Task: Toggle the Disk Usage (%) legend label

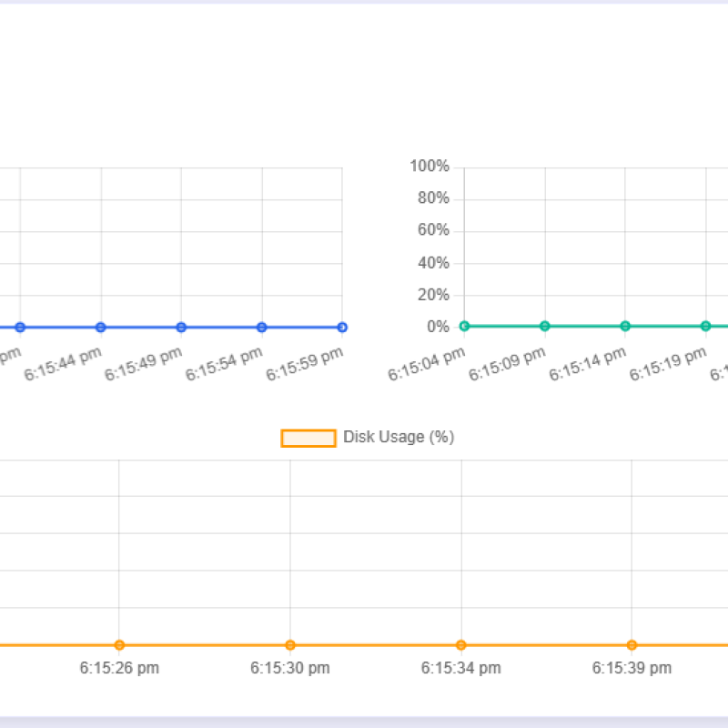Action: (398, 438)
